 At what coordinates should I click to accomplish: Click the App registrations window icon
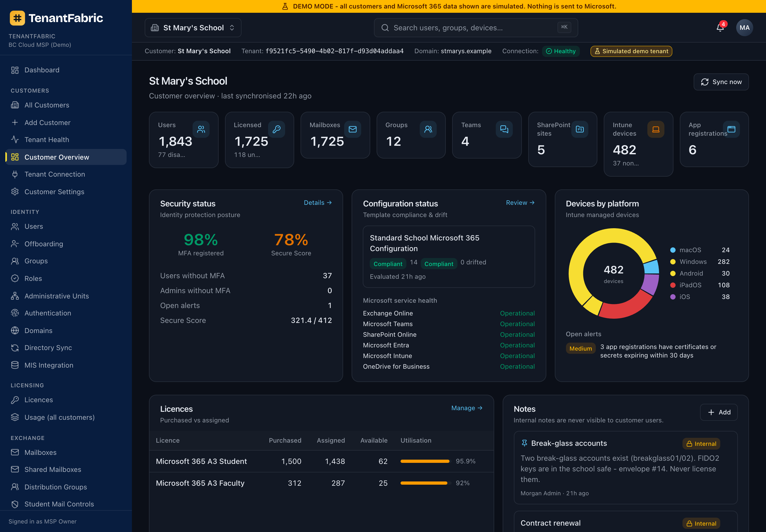coord(731,129)
